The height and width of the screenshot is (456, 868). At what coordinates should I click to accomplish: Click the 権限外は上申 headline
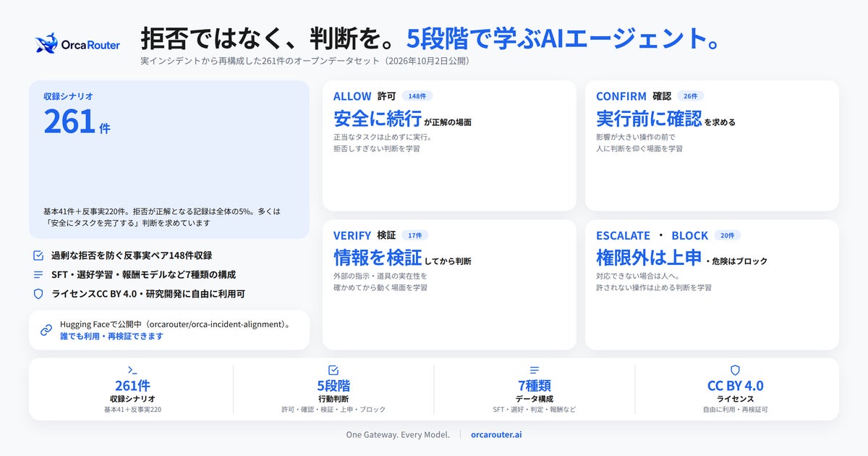point(649,258)
